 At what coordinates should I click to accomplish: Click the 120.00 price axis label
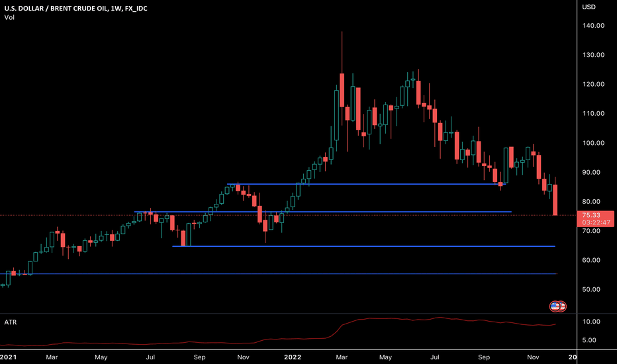(x=593, y=84)
